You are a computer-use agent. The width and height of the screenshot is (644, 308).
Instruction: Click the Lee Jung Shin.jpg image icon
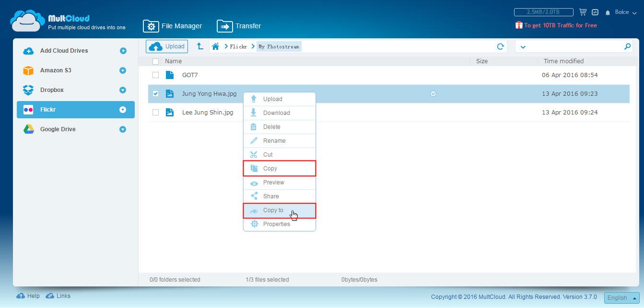169,113
